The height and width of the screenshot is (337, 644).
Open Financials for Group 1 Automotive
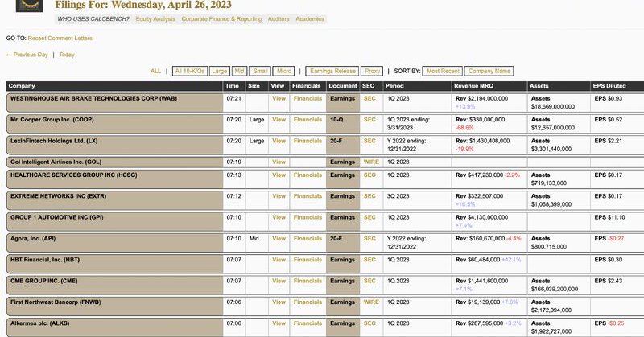pos(308,217)
